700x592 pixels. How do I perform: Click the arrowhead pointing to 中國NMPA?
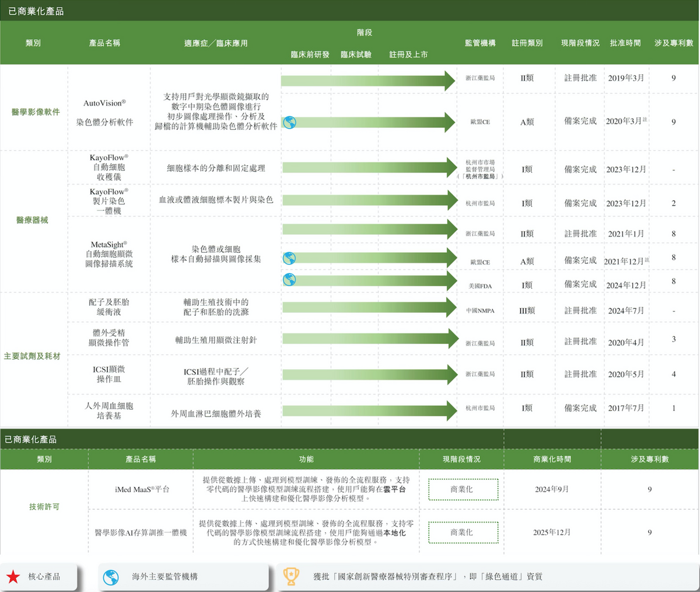click(450, 308)
